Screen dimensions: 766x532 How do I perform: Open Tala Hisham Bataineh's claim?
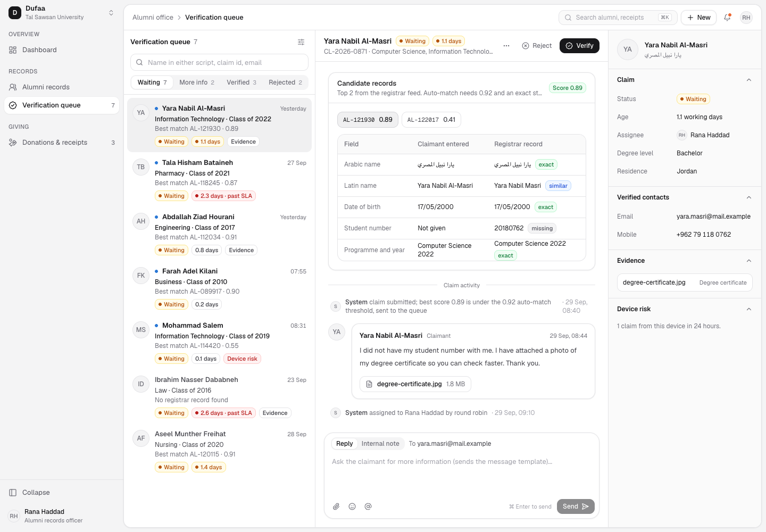click(x=219, y=180)
